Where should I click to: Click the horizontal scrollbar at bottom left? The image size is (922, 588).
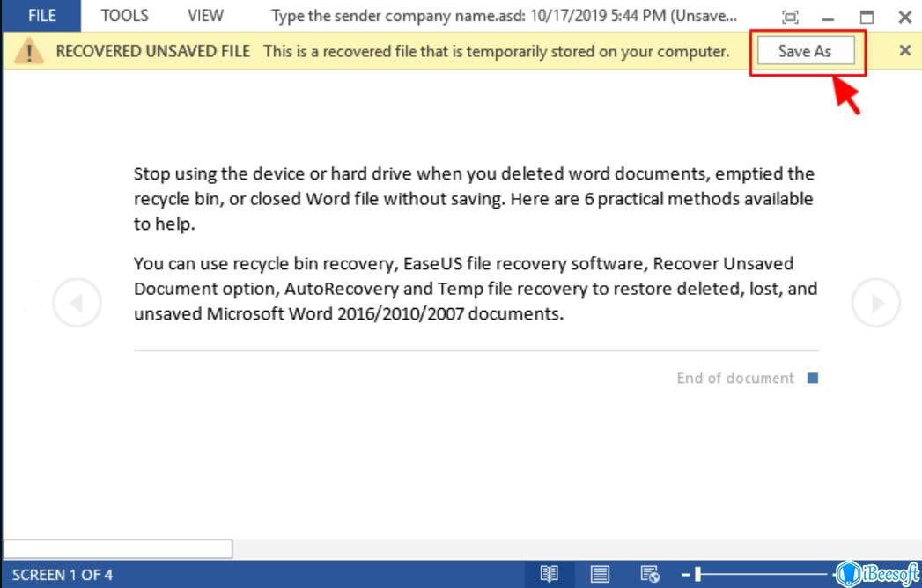point(118,549)
